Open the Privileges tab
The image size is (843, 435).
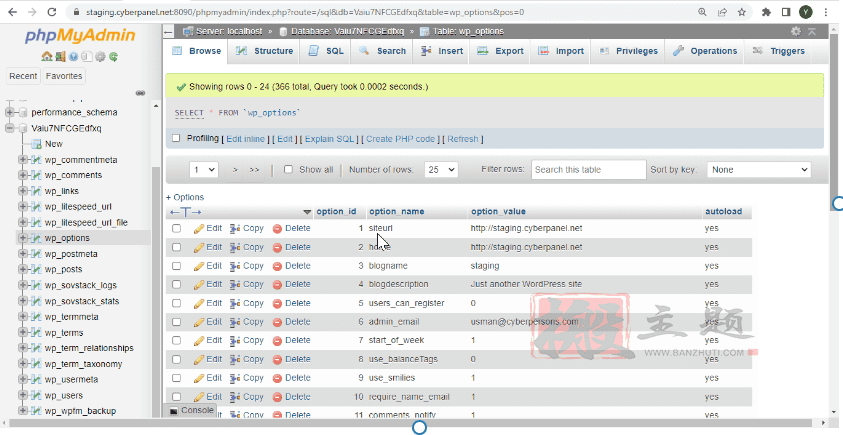[x=628, y=51]
